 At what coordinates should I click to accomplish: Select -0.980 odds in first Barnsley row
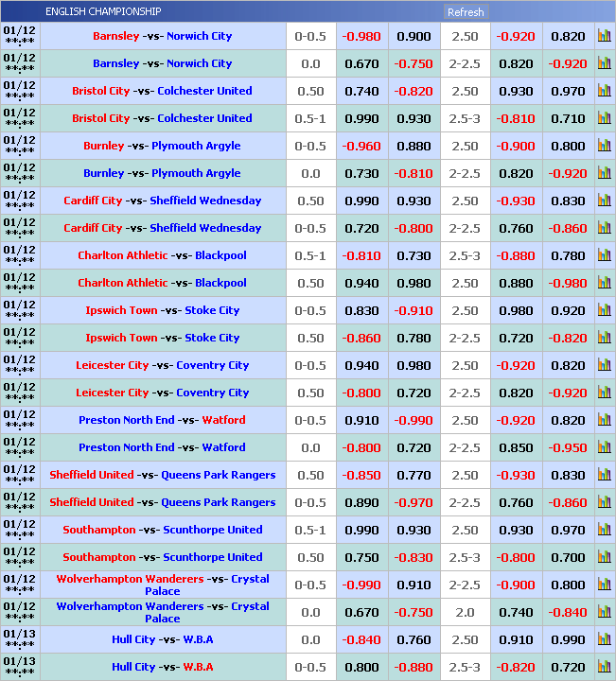361,36
